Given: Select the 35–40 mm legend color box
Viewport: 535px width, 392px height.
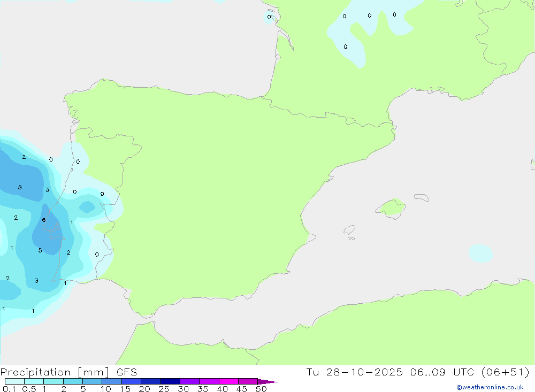Looking at the screenshot, I should [x=209, y=381].
